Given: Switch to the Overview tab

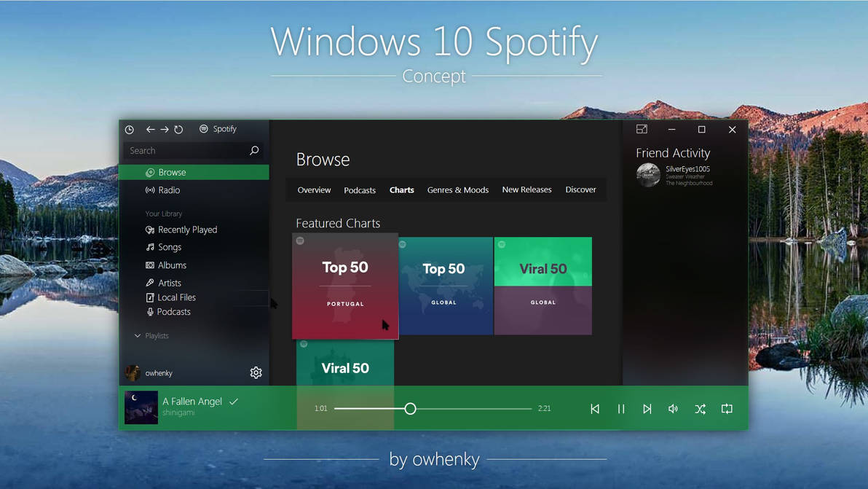Looking at the screenshot, I should 314,190.
